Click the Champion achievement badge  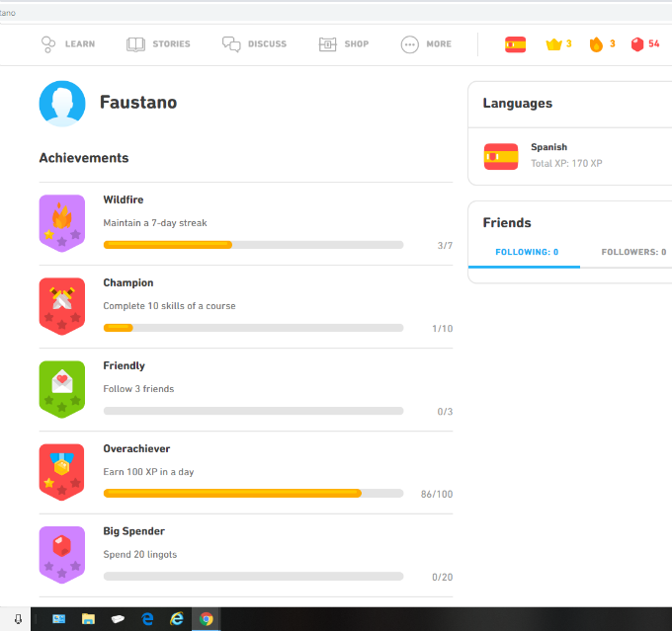[62, 306]
